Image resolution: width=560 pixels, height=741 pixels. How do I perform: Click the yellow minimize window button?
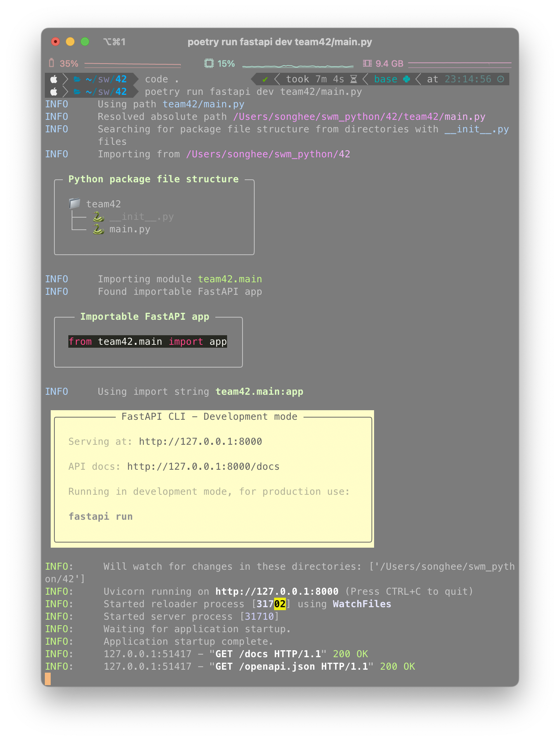[70, 42]
